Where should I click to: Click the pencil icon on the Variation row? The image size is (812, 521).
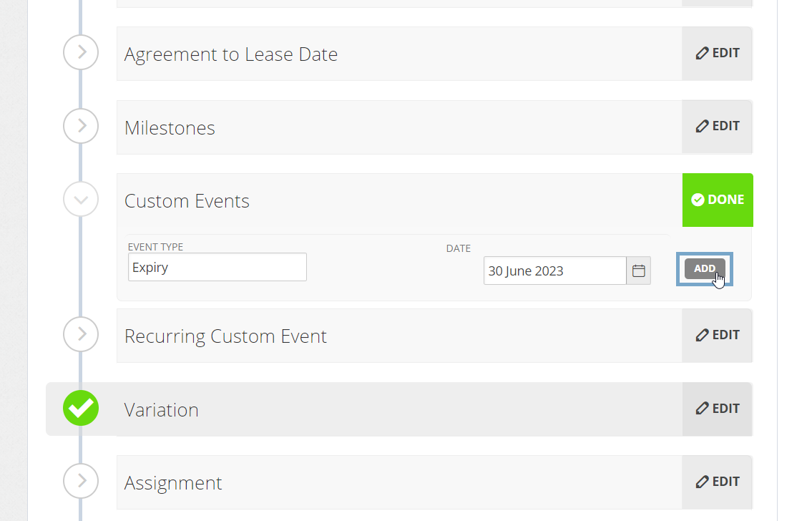click(702, 409)
